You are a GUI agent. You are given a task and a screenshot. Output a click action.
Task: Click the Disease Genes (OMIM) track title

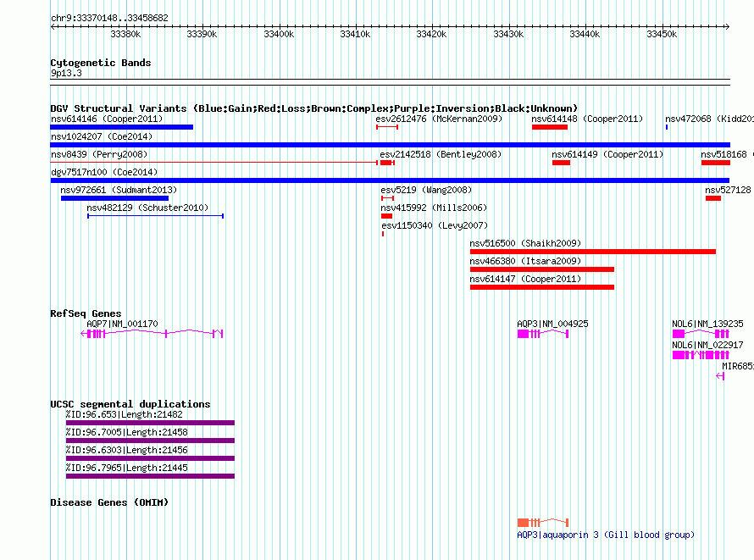pyautogui.click(x=109, y=502)
